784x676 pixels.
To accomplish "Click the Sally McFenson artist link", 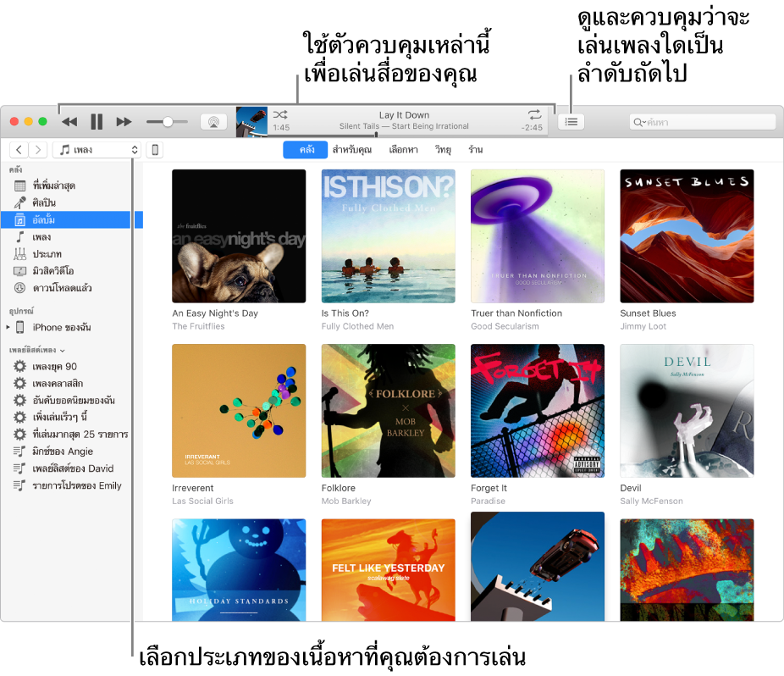I will 651,501.
